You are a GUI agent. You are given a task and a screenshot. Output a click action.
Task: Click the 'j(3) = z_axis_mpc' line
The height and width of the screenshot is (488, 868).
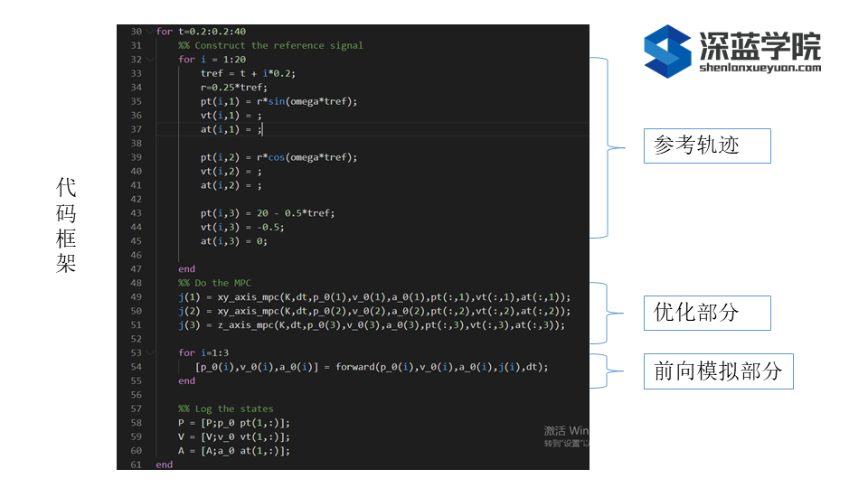[x=372, y=324]
